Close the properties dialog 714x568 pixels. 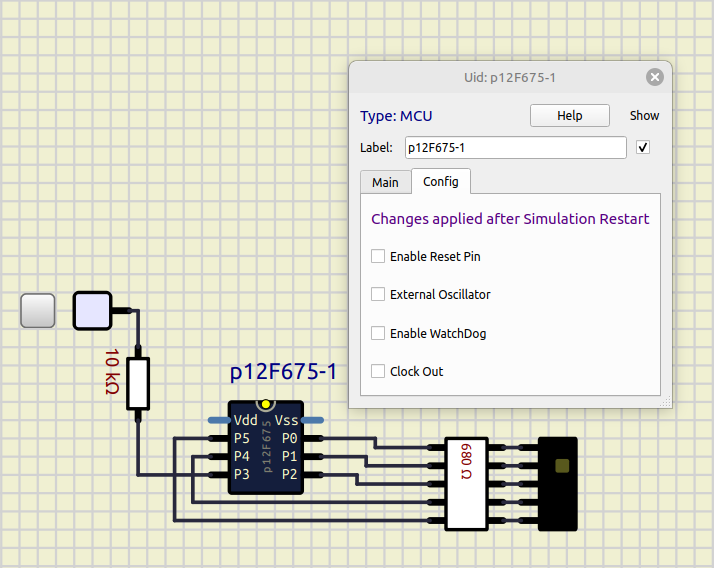[654, 77]
